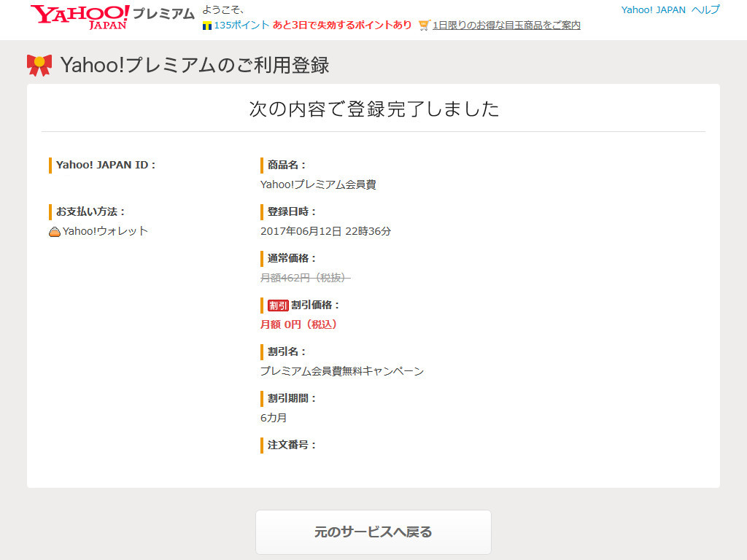Click the red 割引 badge icon
Viewport: 747px width, 560px height.
[x=278, y=306]
